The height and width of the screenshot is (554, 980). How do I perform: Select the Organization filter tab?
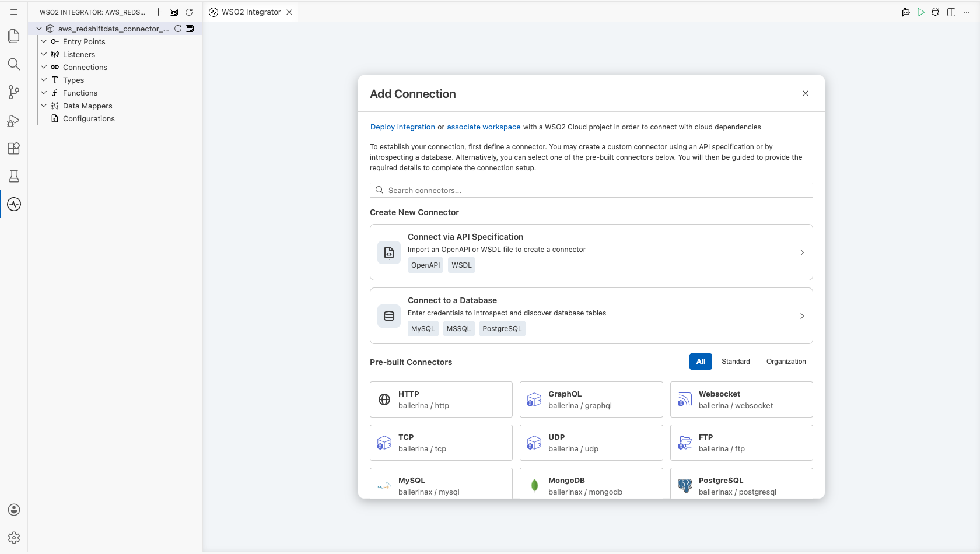point(786,362)
